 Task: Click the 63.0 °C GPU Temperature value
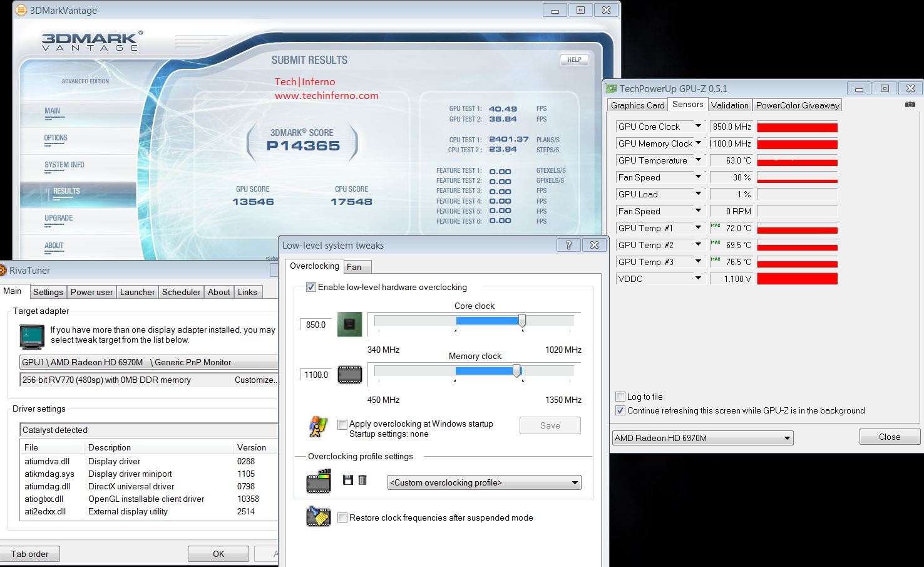coord(731,160)
